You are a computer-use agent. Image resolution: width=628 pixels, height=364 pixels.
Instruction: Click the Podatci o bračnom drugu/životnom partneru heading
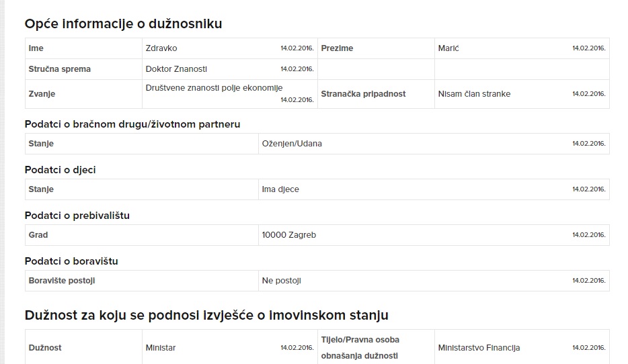click(132, 124)
